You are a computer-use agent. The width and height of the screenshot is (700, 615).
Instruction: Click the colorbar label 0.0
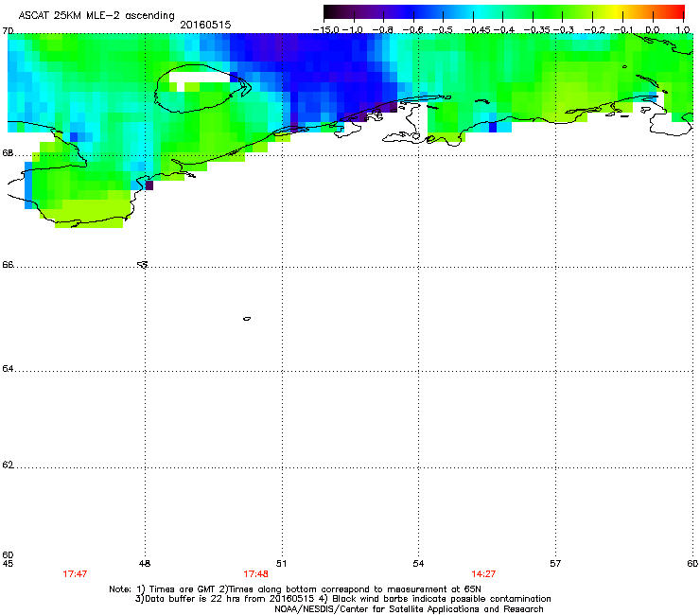click(653, 30)
